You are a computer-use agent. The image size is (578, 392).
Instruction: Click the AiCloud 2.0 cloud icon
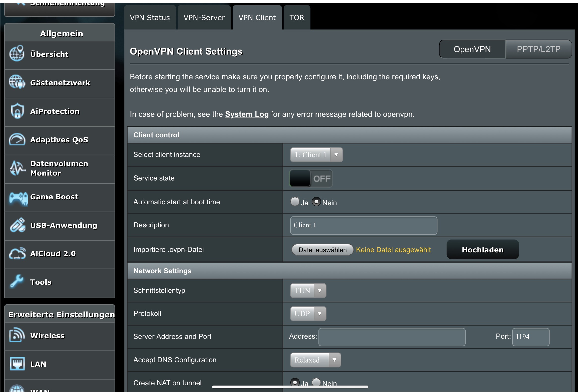tap(17, 254)
